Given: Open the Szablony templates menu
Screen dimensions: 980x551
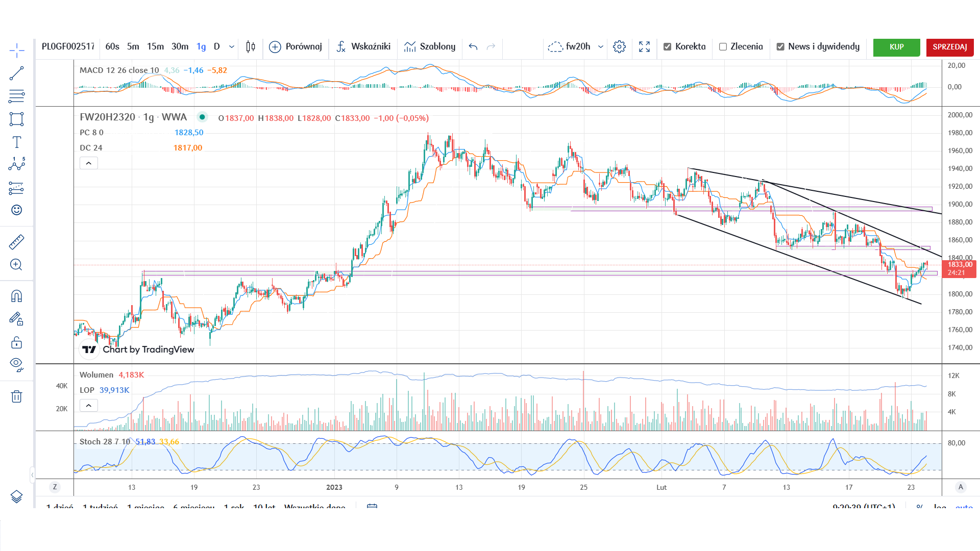Looking at the screenshot, I should (430, 47).
